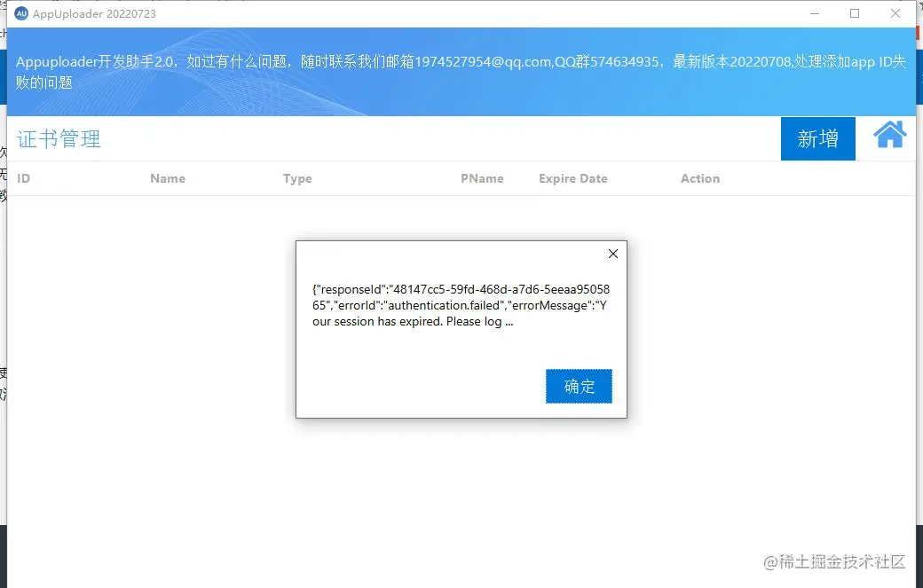Select the blue house navigation icon

(x=888, y=135)
